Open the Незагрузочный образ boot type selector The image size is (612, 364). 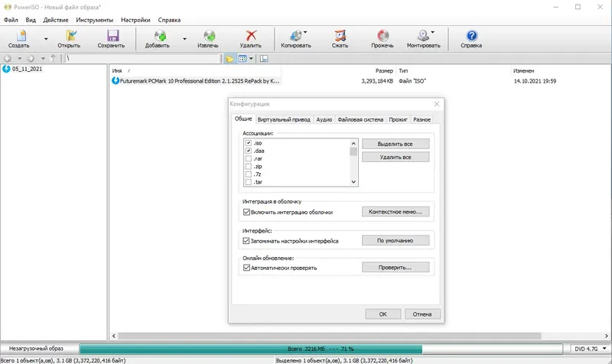click(36, 349)
